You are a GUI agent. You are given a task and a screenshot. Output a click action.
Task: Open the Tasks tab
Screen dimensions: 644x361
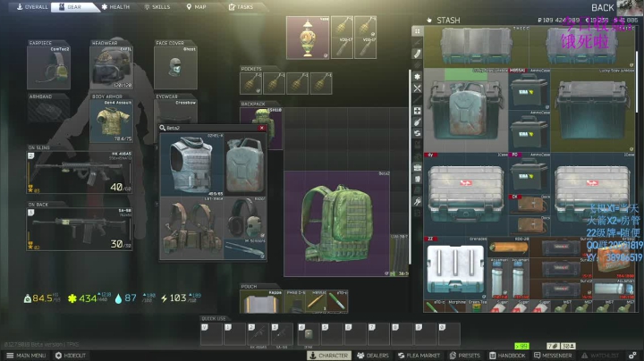click(x=241, y=7)
